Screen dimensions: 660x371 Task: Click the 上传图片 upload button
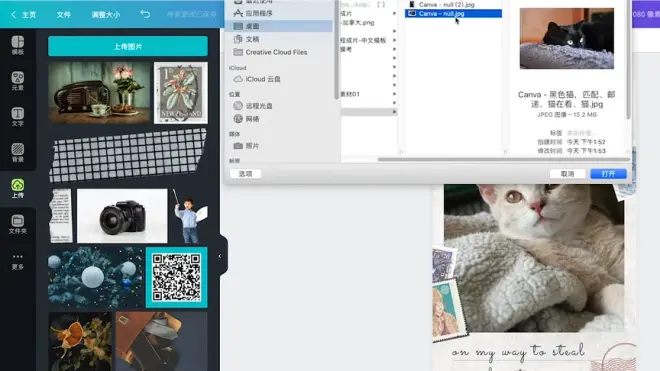128,46
